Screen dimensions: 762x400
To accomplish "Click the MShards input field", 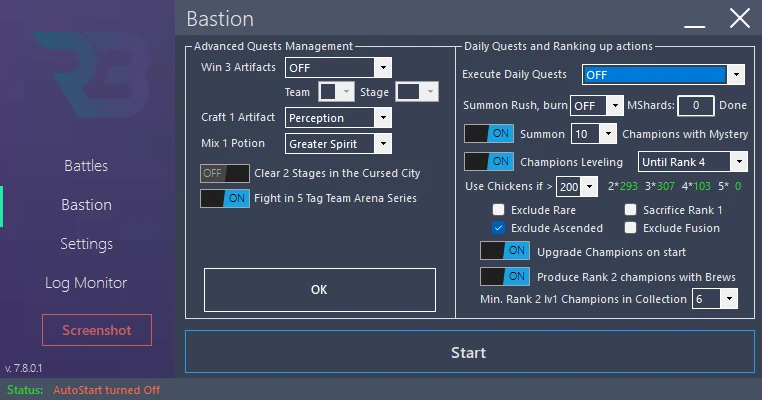I will pos(696,105).
